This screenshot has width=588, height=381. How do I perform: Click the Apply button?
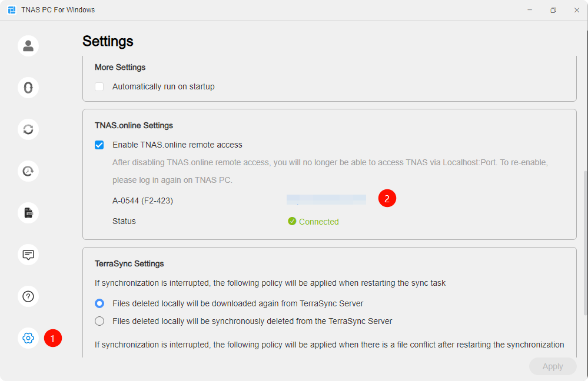(553, 366)
